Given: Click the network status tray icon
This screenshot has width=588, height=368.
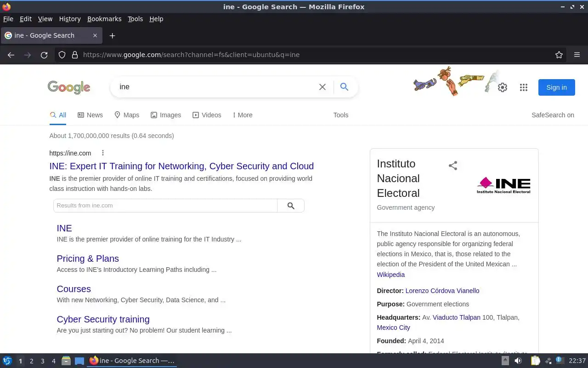Looking at the screenshot, I should click(548, 361).
